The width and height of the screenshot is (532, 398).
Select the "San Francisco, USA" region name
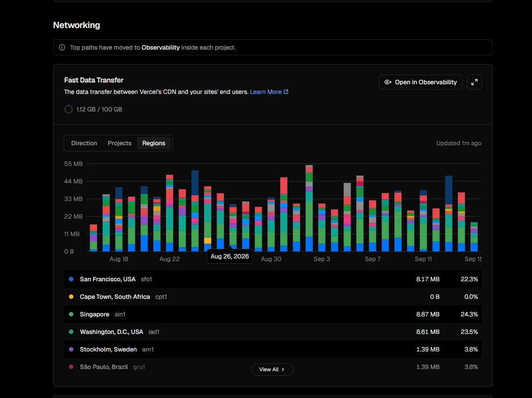[108, 279]
